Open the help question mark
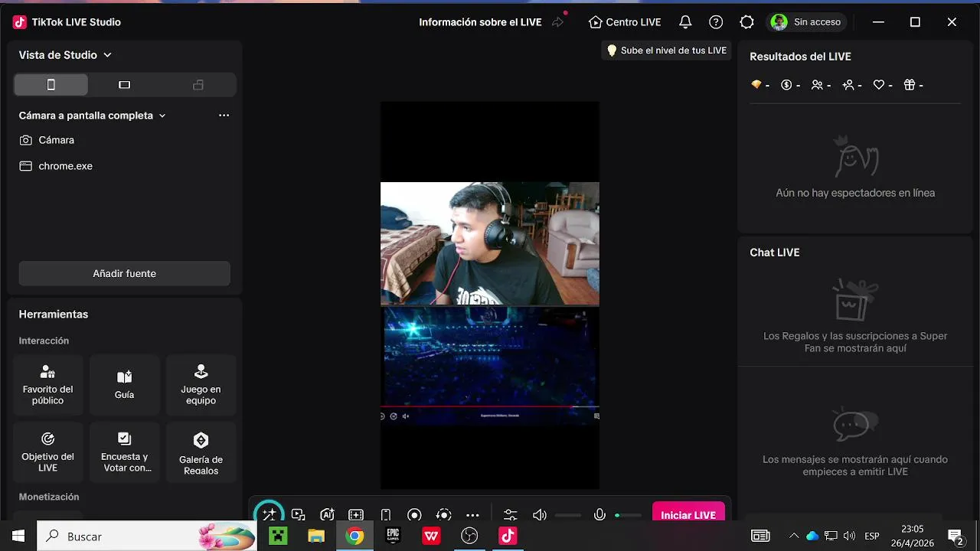Screen dimensions: 980x551 point(716,22)
